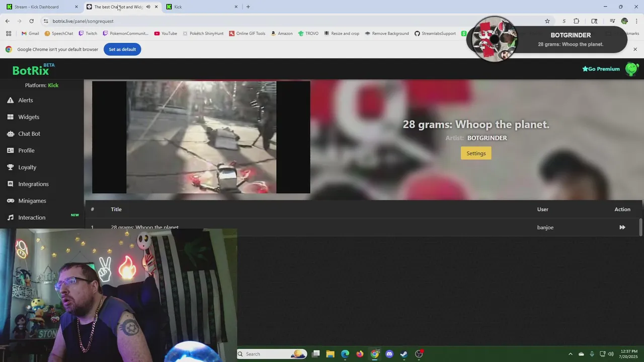This screenshot has height=362, width=644.
Task: Open File Explorer from the taskbar
Action: pos(330,354)
